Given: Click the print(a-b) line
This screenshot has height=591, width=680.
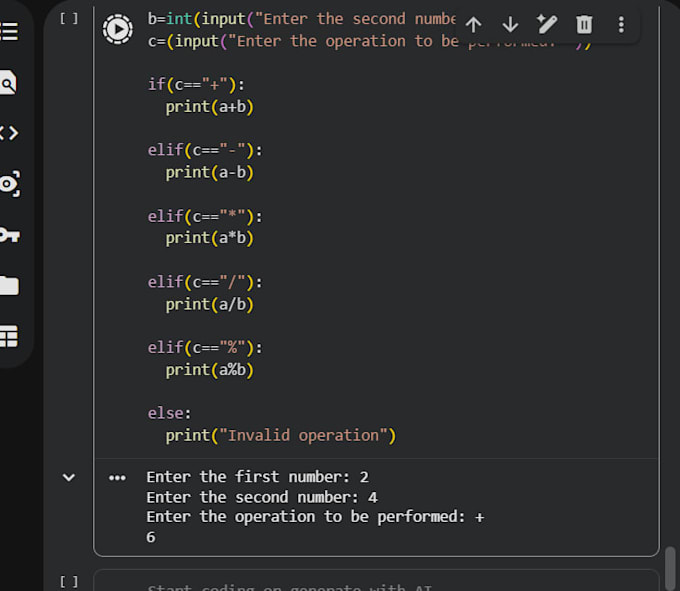Looking at the screenshot, I should [209, 173].
